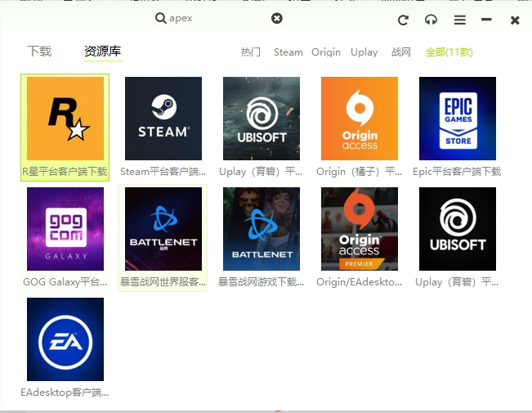This screenshot has width=532, height=413.
Task: Open the Origin access Premier thumbnail
Action: [360, 229]
